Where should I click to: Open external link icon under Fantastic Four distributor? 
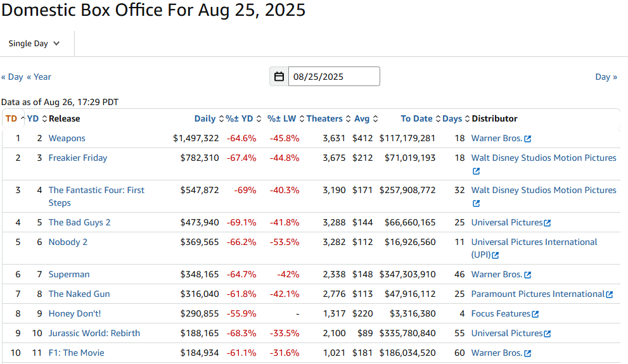pyautogui.click(x=476, y=204)
